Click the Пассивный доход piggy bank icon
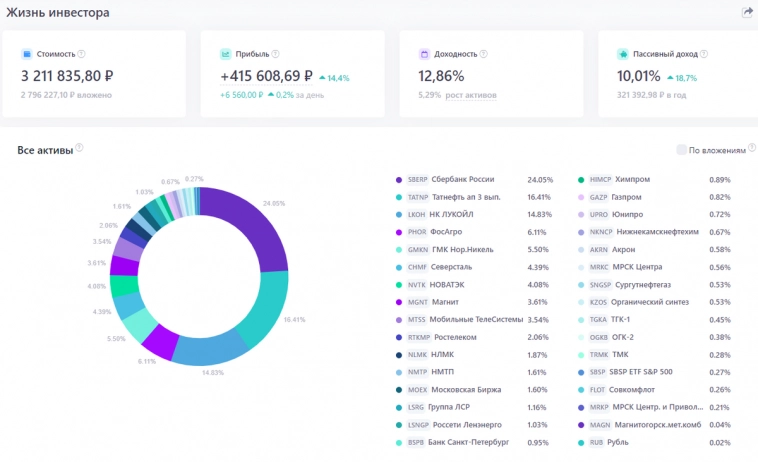 pos(623,54)
